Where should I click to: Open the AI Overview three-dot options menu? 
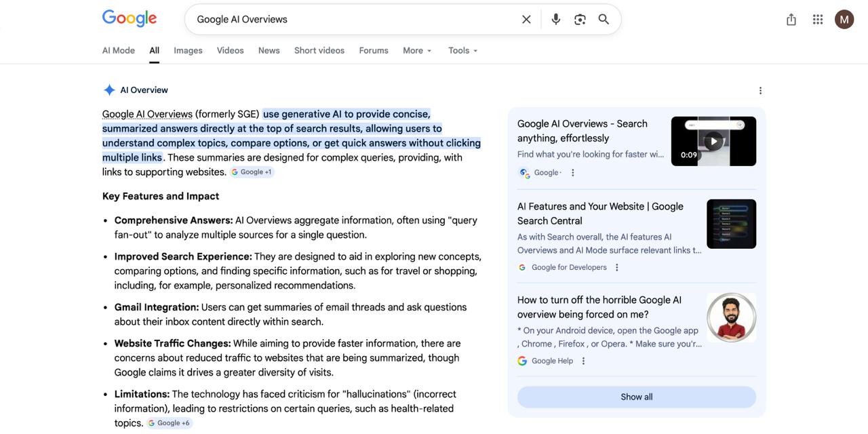(x=760, y=91)
